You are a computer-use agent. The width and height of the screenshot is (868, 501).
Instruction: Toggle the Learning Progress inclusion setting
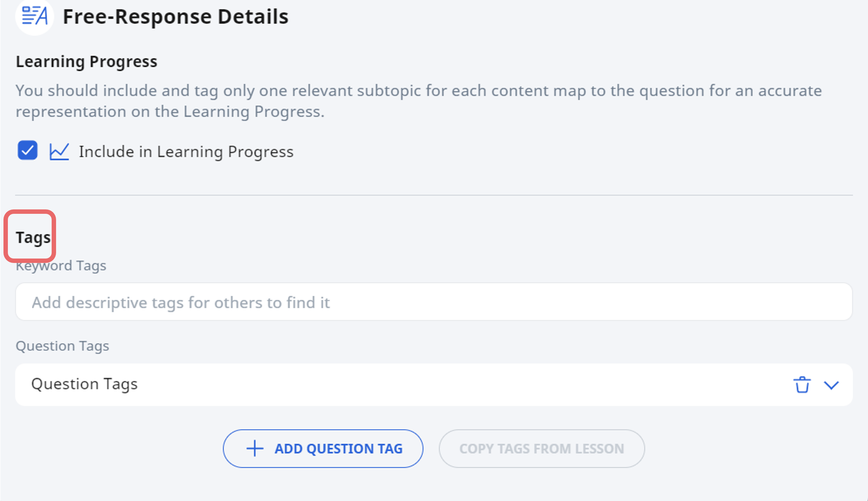pos(27,151)
